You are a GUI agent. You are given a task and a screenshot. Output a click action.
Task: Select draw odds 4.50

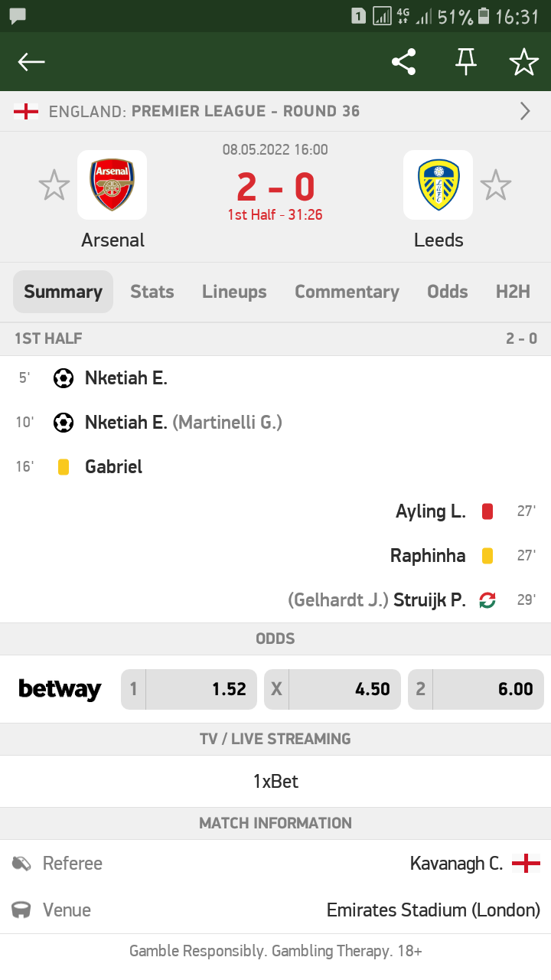[x=332, y=689]
